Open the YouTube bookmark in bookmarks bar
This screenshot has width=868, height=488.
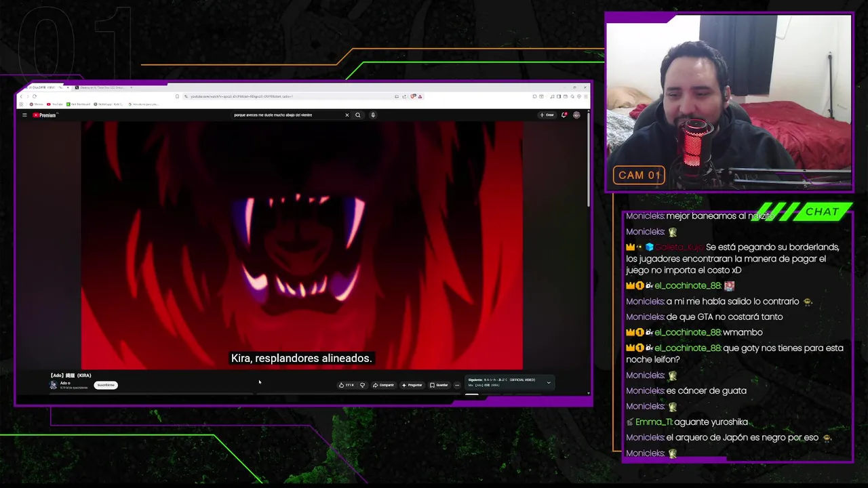(55, 104)
